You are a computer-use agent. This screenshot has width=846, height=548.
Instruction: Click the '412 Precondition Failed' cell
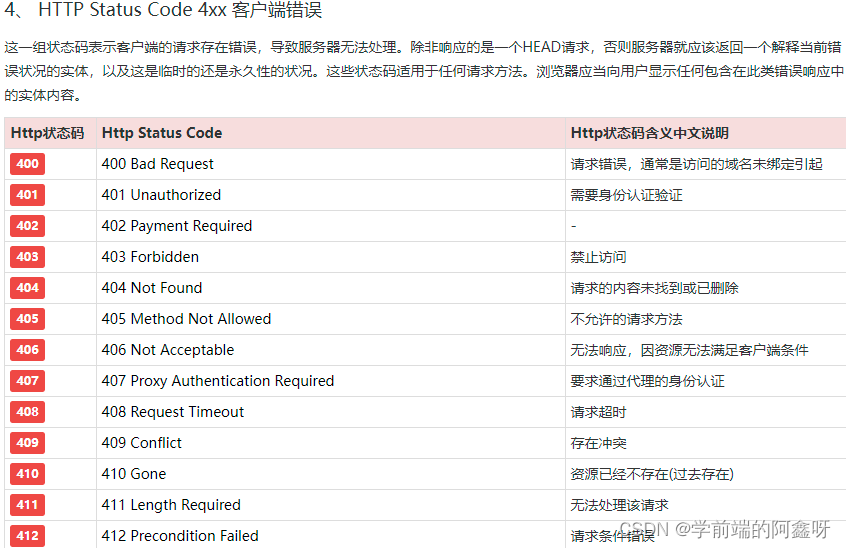(x=330, y=536)
